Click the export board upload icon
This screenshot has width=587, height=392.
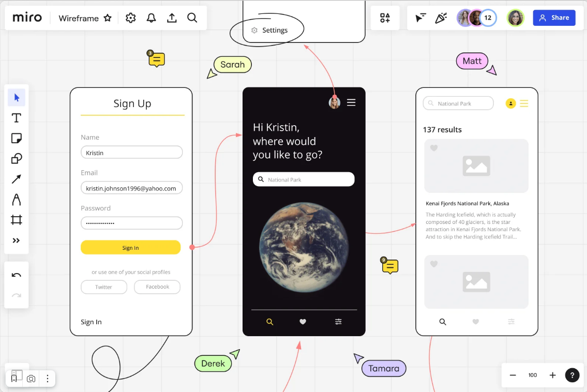172,18
